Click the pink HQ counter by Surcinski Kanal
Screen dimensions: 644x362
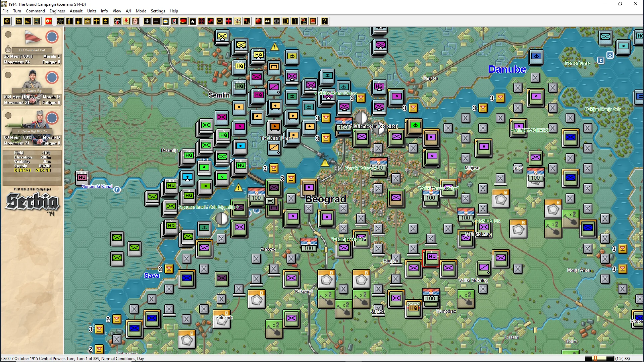click(82, 177)
